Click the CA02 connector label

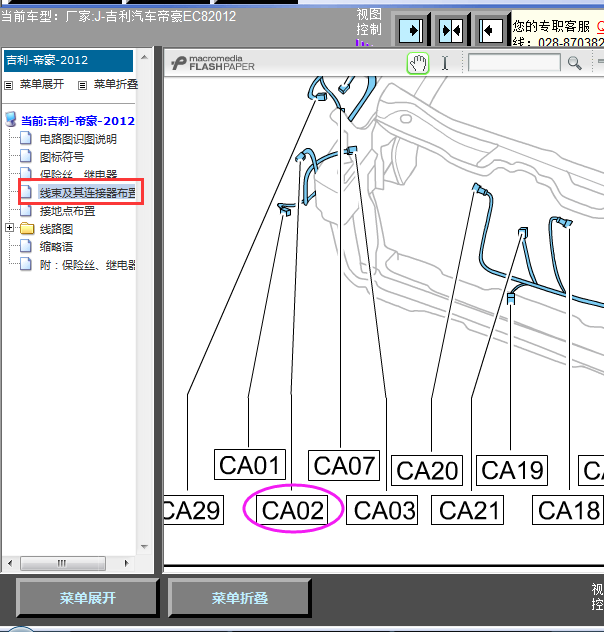pyautogui.click(x=293, y=510)
